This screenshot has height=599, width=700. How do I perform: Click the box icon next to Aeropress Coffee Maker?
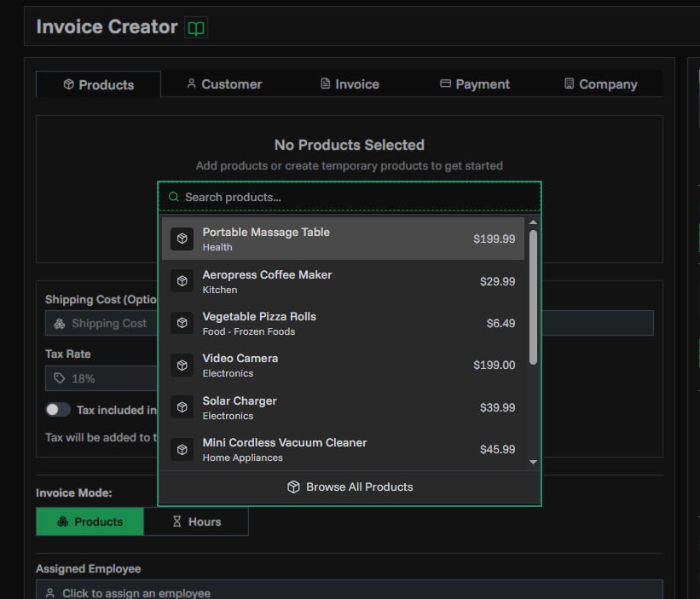point(182,281)
